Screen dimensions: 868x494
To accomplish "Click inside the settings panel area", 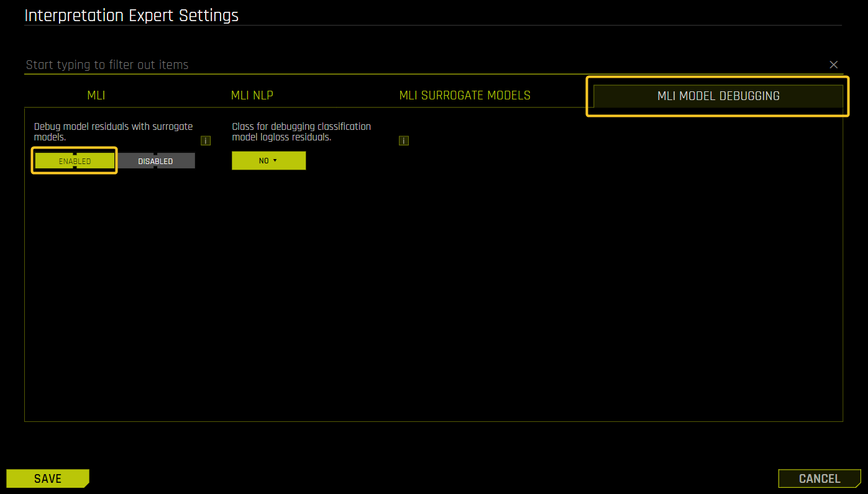I will (x=435, y=280).
